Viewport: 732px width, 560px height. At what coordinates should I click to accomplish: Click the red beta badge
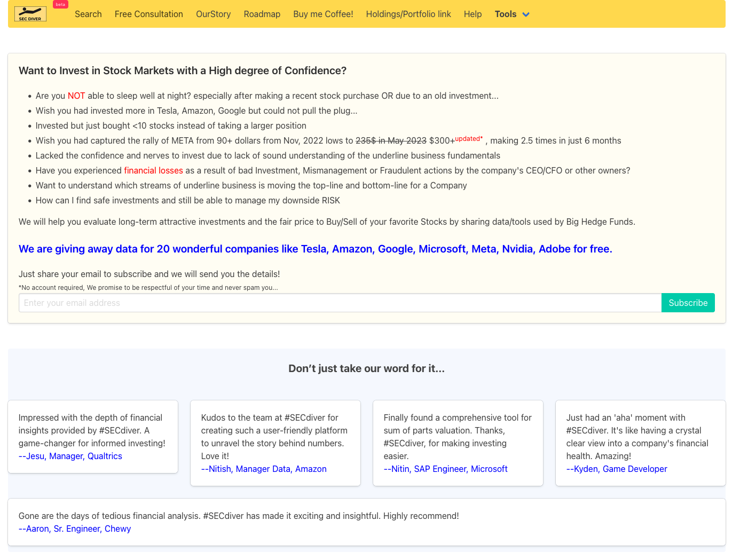click(60, 4)
